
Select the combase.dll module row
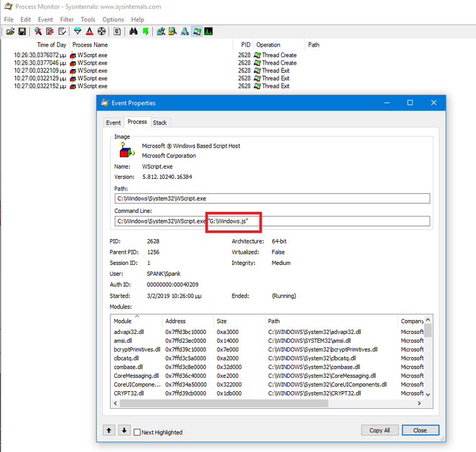tap(267, 367)
